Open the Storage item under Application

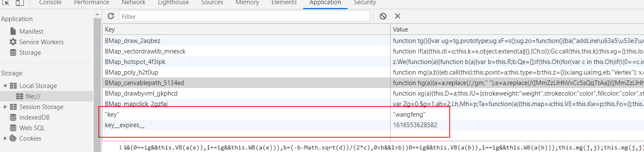click(30, 52)
